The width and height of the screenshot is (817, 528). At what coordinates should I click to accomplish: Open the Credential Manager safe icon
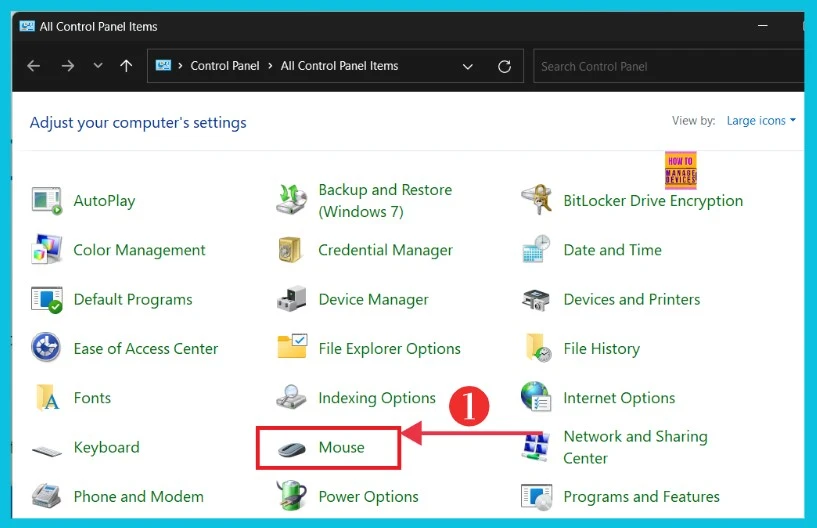tap(290, 250)
